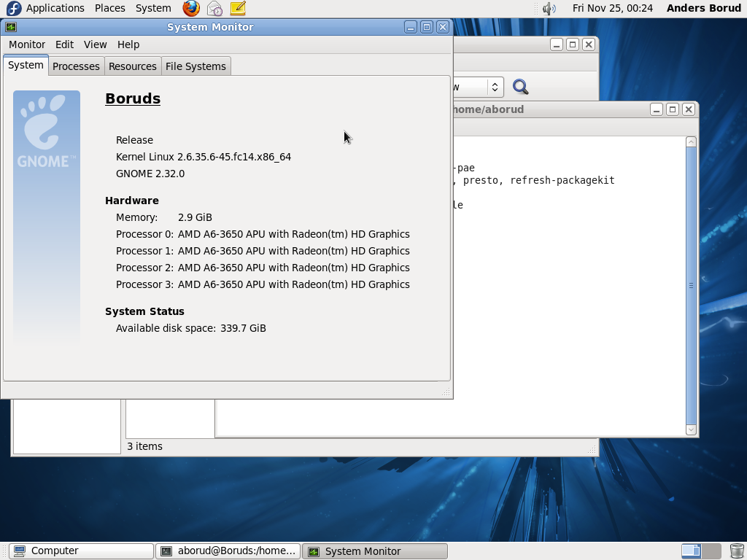Click the workspace switcher in bottom panel

(x=700, y=551)
